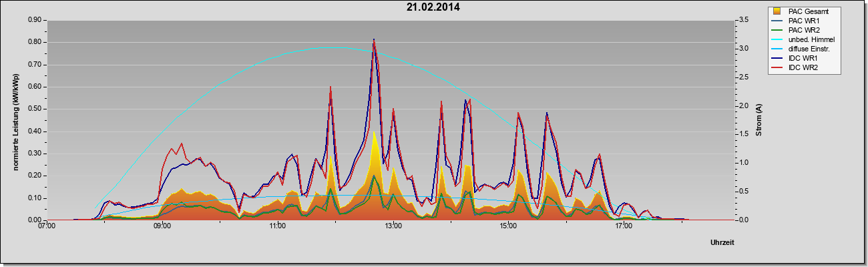Click the 17:00 time axis label
Screen dimensions: 868x267
(624, 227)
